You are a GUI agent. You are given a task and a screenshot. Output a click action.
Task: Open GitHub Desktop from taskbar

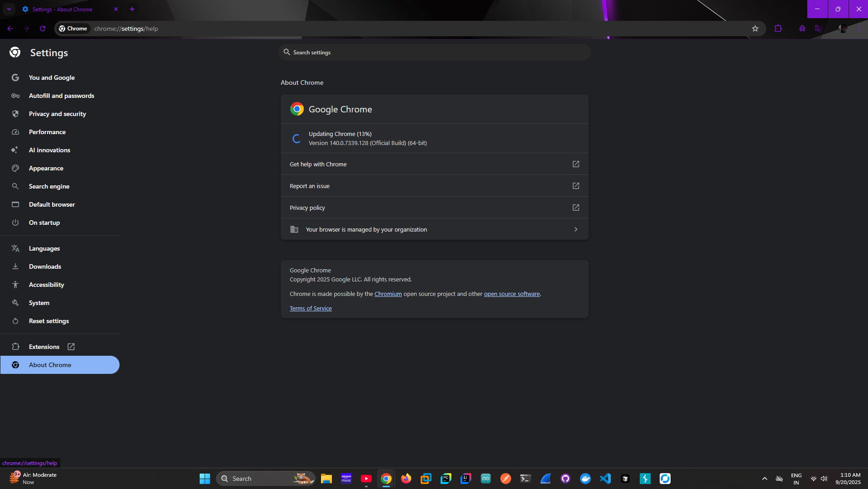(x=566, y=479)
